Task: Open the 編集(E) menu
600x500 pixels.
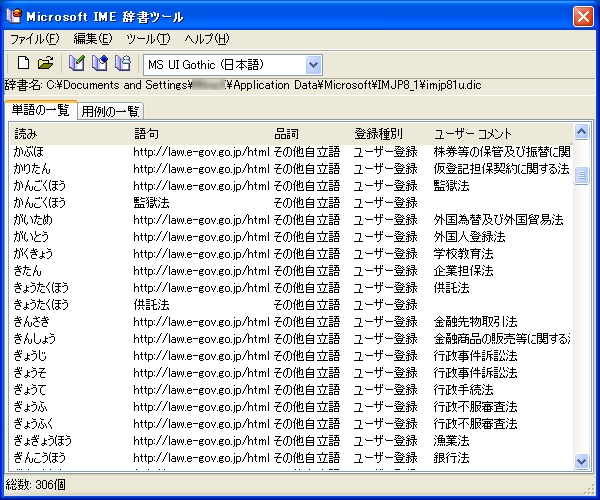Action: point(93,39)
